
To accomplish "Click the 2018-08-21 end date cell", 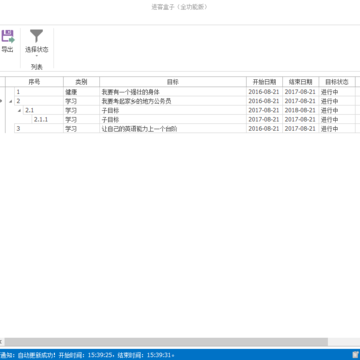I will click(x=301, y=110).
